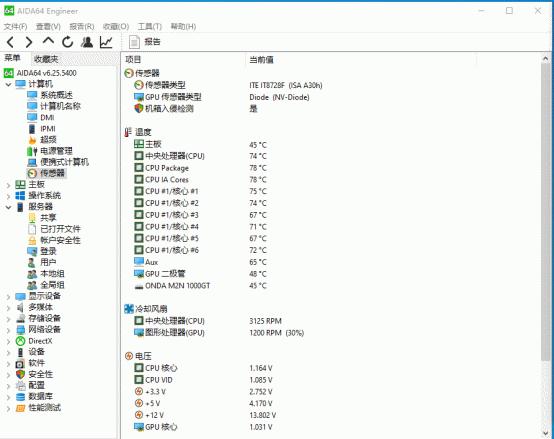Select the GPU 二极管 temperature row
The width and height of the screenshot is (554, 439).
pos(200,274)
